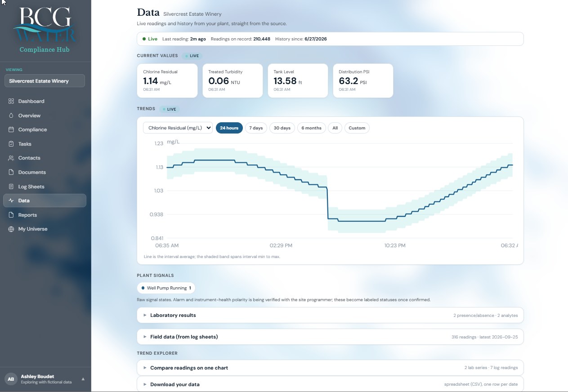Image resolution: width=568 pixels, height=392 pixels.
Task: Click the 02:29 PM axis label
Action: pos(281,245)
